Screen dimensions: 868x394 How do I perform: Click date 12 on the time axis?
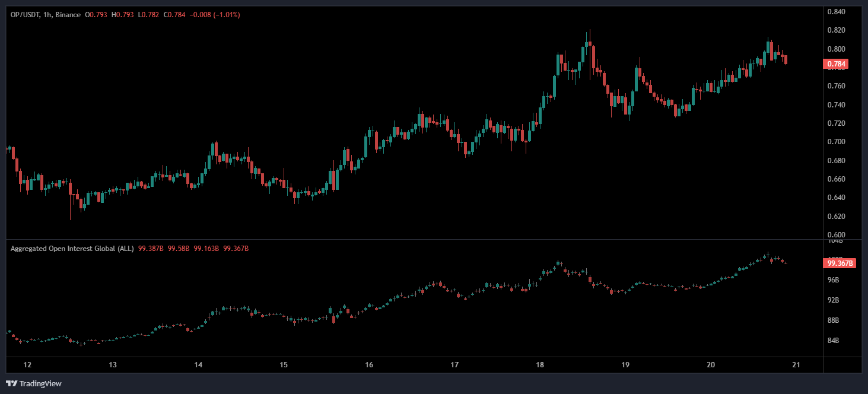coord(27,365)
